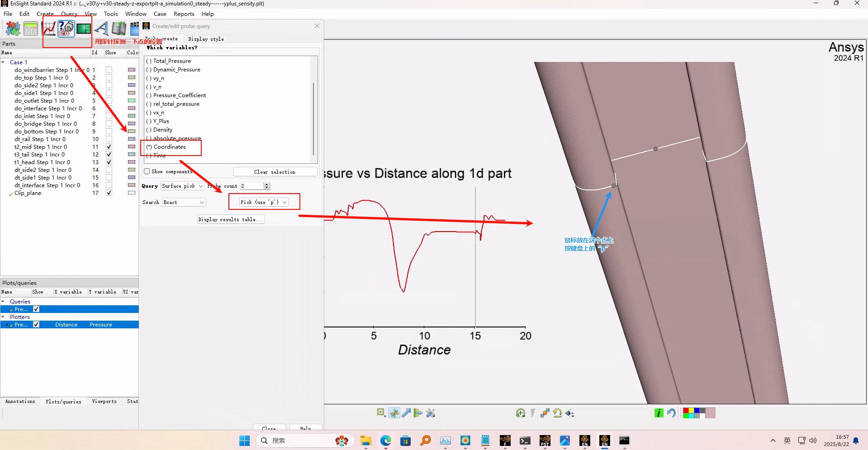Open the Viewports layout icon
This screenshot has width=868, height=450.
84,29
